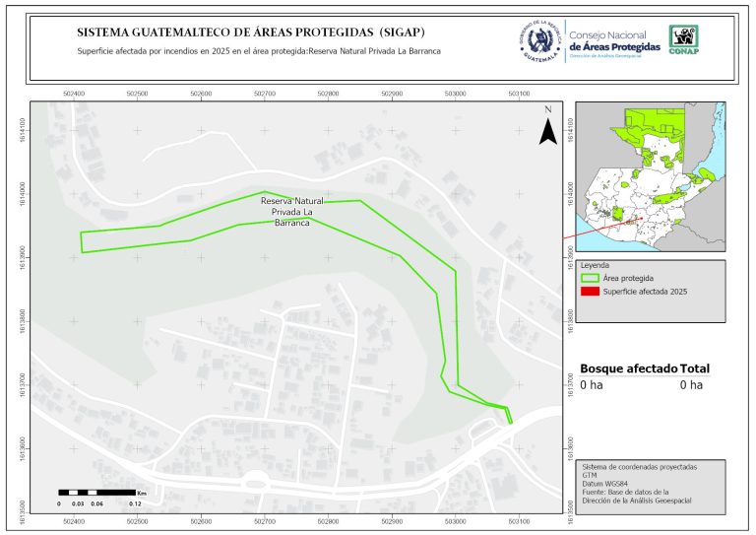Click the Guatemala government coat of arms logo
Screen dimensions: 756x535
click(539, 39)
